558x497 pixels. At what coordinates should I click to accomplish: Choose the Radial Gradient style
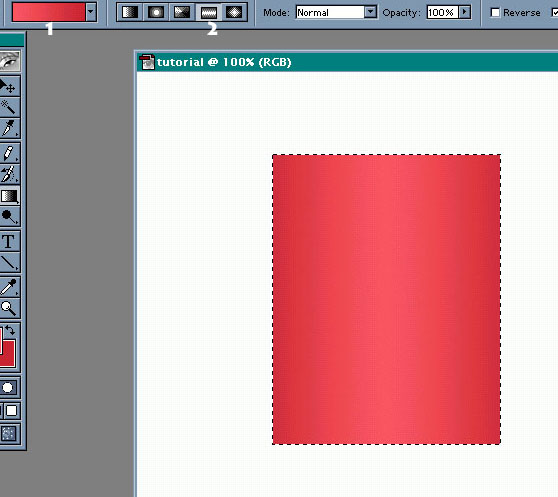point(156,12)
